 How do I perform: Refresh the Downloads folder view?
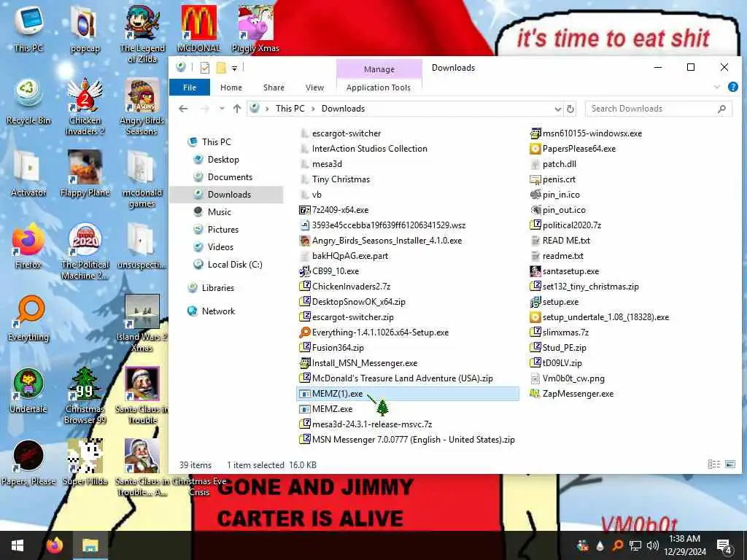570,109
